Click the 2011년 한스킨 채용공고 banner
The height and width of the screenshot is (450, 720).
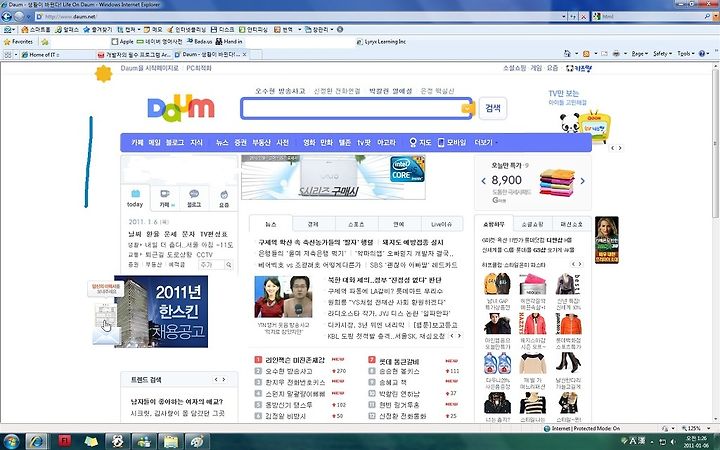point(161,311)
